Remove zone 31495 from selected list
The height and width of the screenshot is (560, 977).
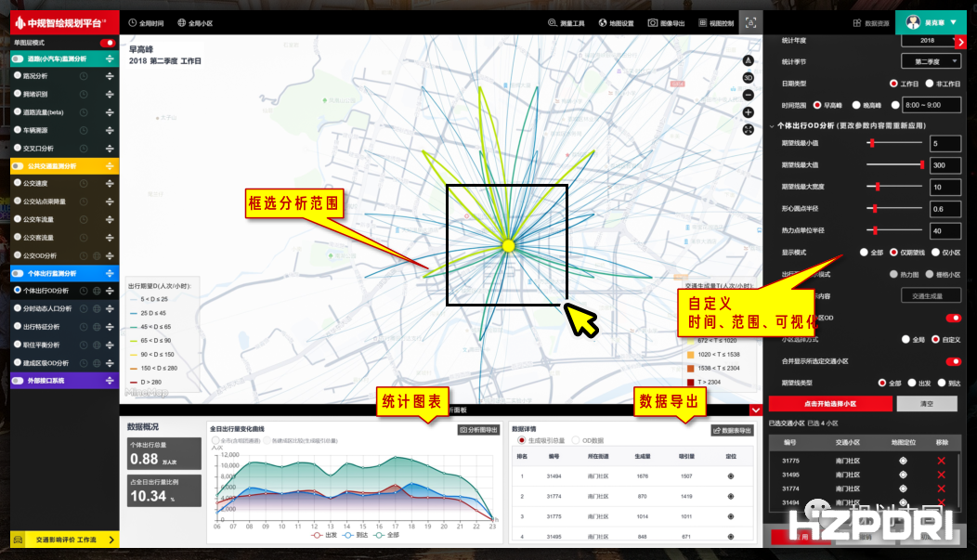coord(942,475)
